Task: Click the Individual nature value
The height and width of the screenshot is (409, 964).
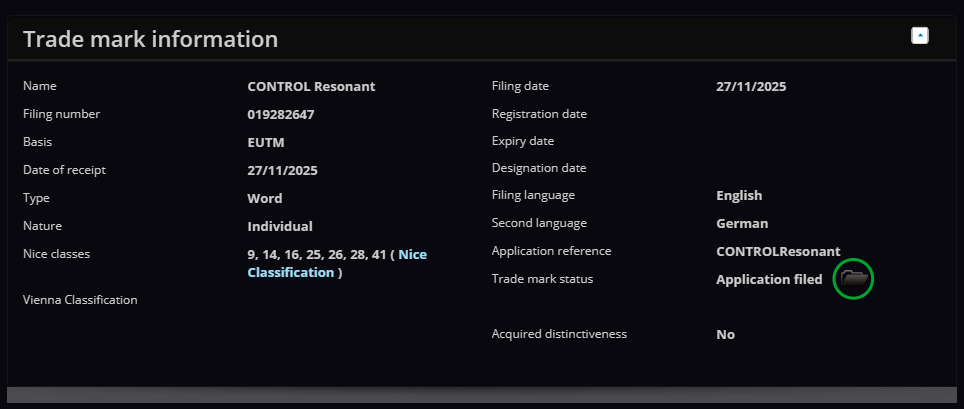Action: [x=280, y=226]
